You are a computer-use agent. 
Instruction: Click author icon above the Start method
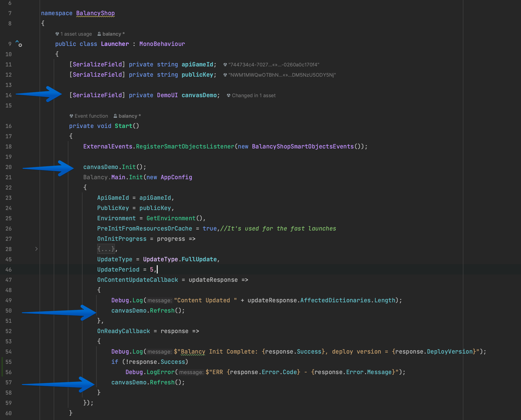[115, 116]
